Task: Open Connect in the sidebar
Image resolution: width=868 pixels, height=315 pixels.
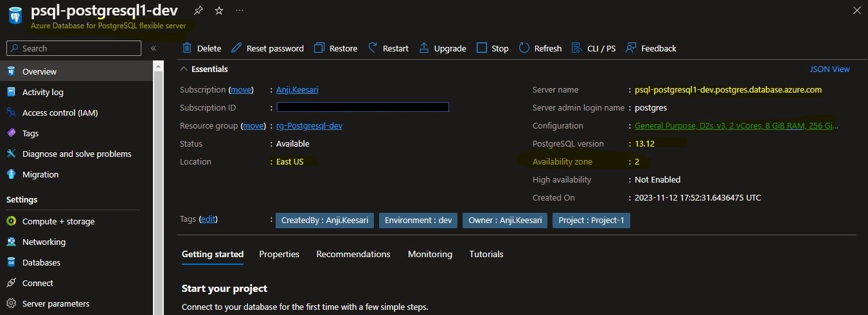Action: 38,283
